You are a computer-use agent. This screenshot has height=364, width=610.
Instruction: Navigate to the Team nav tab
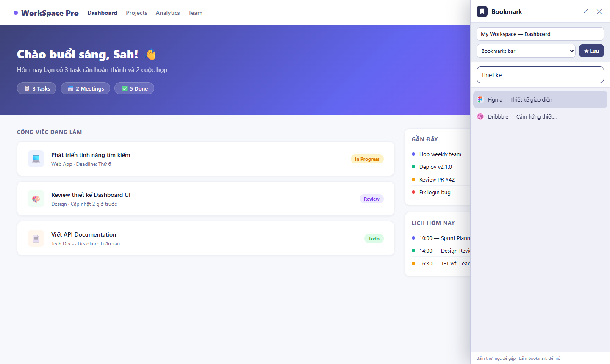[195, 13]
